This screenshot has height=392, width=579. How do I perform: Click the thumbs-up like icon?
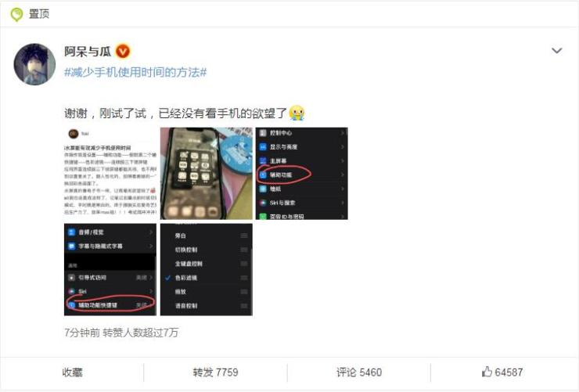pos(487,372)
